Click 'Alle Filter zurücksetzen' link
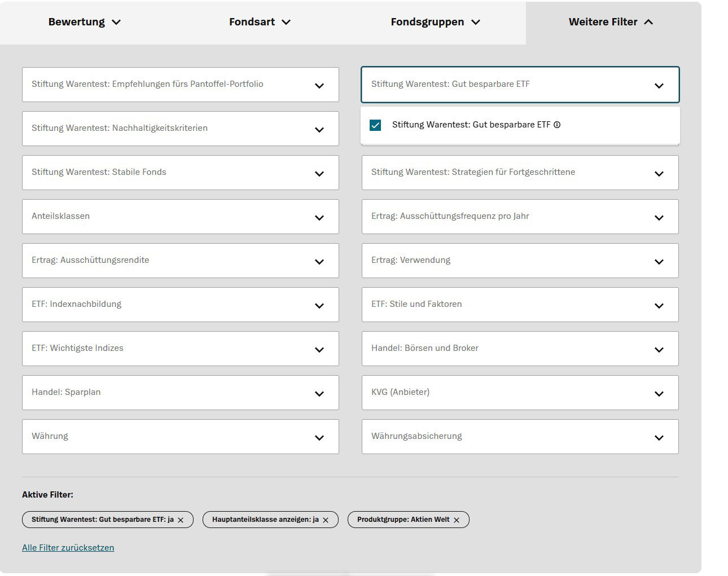Image resolution: width=728 pixels, height=576 pixels. coord(68,548)
